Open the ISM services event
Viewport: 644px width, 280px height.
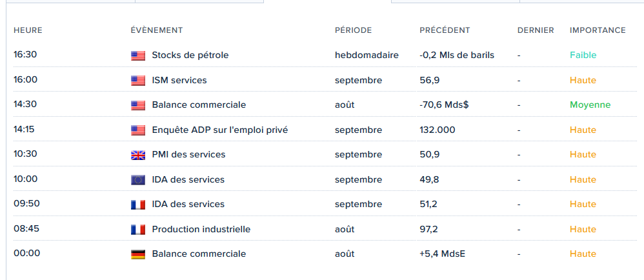click(179, 80)
